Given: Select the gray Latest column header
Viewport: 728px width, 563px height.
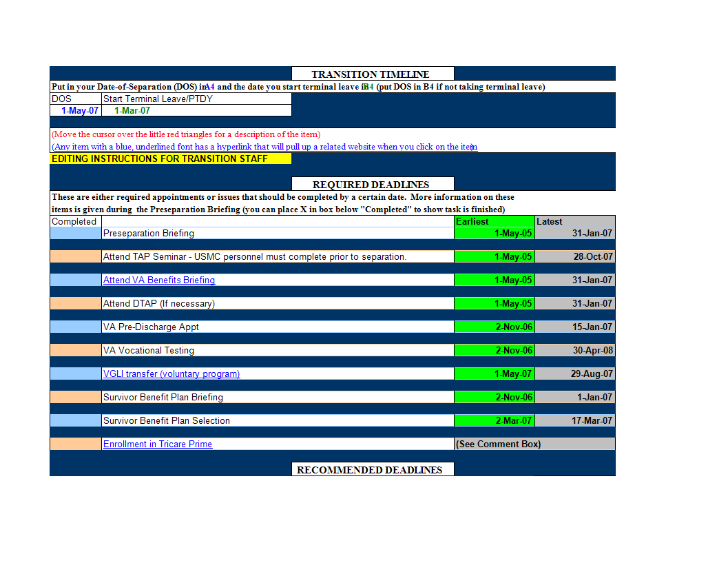Looking at the screenshot, I should [574, 221].
